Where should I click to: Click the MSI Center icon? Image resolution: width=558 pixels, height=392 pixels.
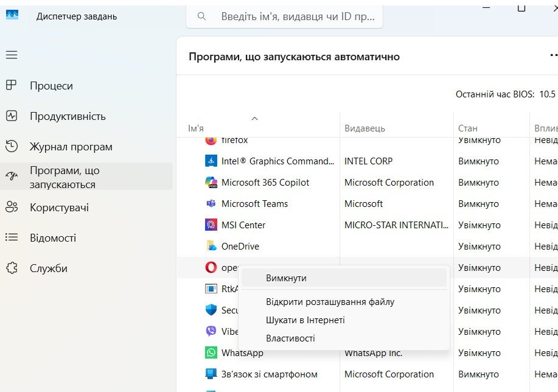coord(211,225)
